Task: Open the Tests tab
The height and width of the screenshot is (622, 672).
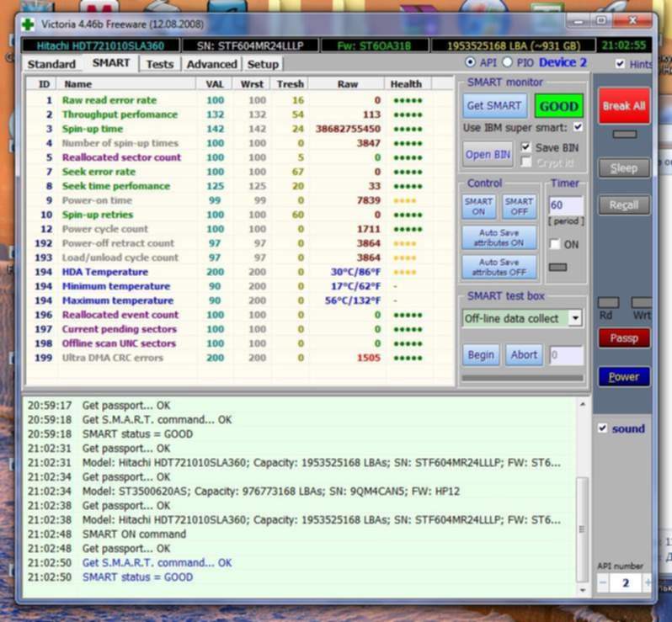Action: pyautogui.click(x=159, y=64)
